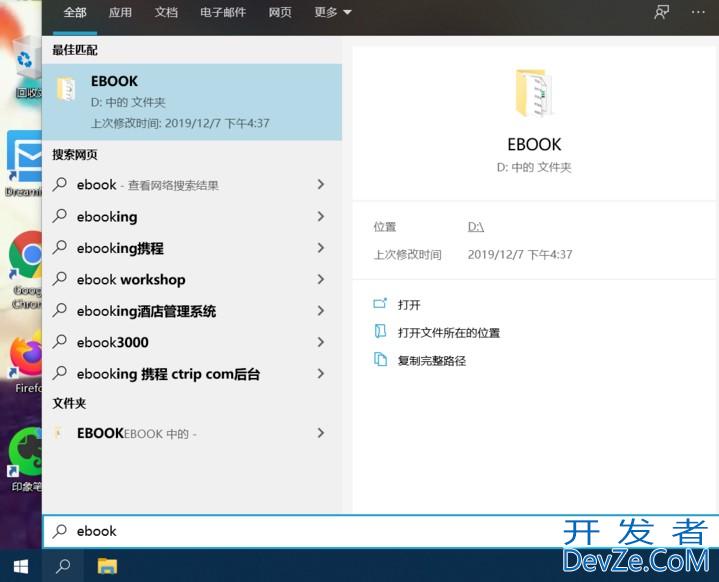Expand the chevron next to ebook3000
The width and height of the screenshot is (719, 582).
tap(321, 342)
